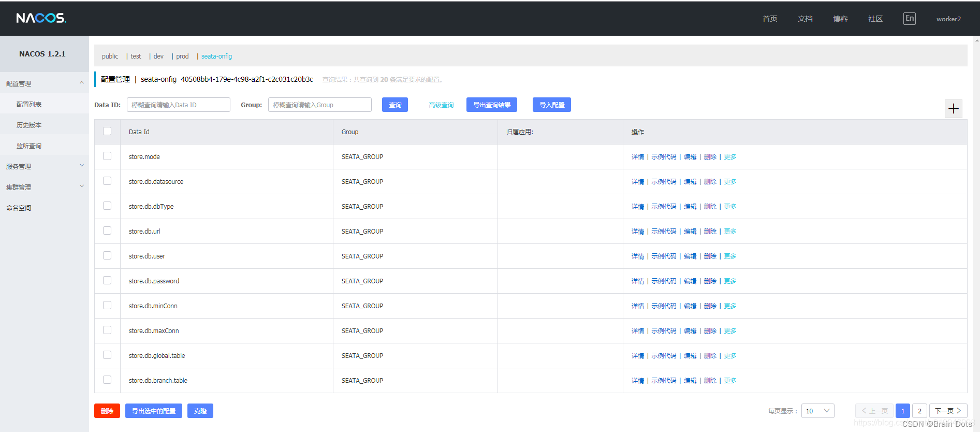Focus the Data ID search field

179,105
